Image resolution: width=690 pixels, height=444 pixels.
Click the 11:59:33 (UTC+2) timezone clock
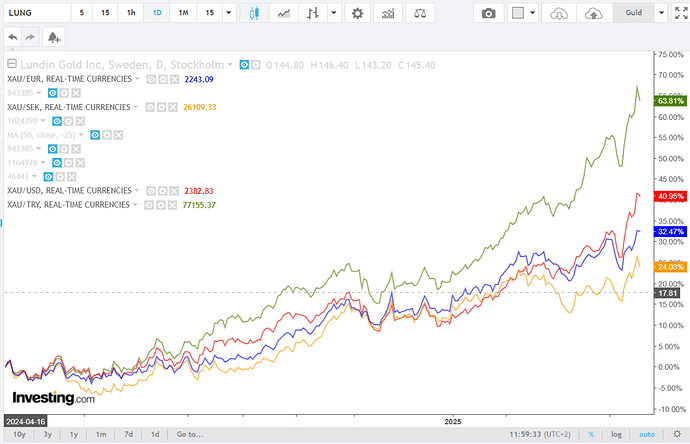(x=540, y=434)
